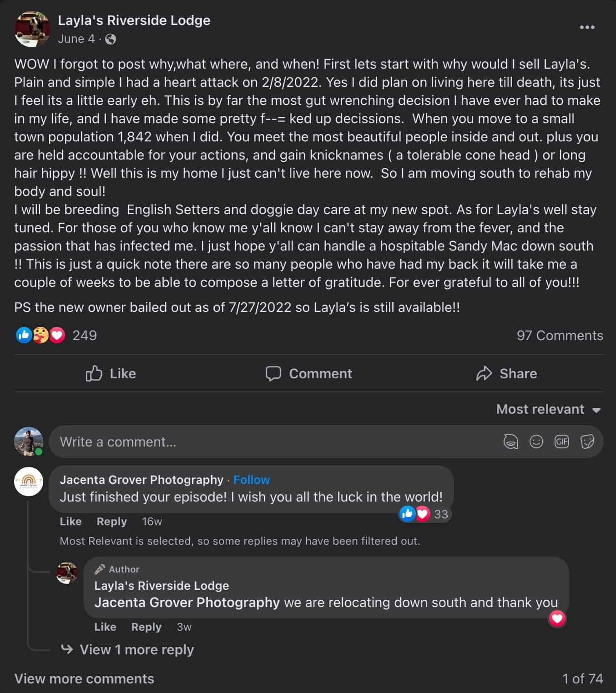Screen dimensions: 616x693
Task: Open the three-dot post options menu
Action: 587,27
